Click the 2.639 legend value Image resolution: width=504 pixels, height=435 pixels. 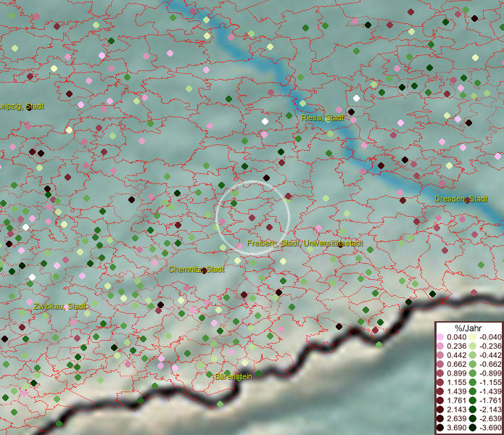click(456, 418)
